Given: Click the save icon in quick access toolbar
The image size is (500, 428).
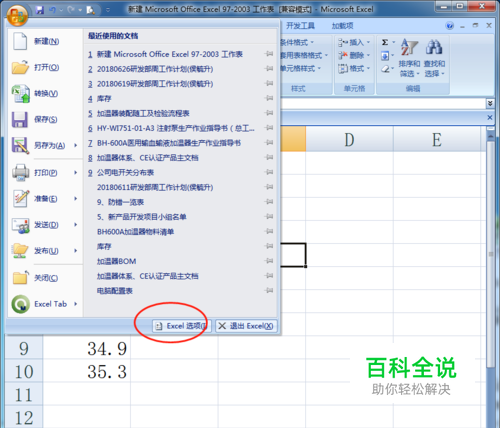Looking at the screenshot, I should tap(40, 10).
